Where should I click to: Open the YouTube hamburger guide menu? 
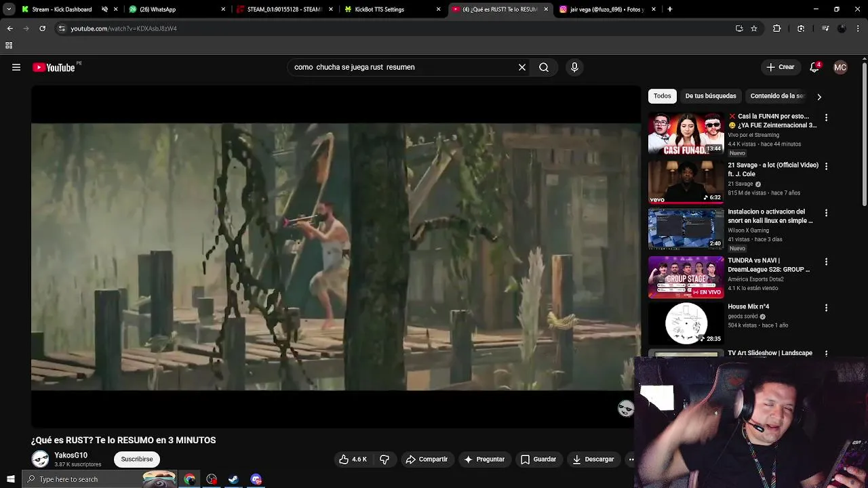[16, 67]
